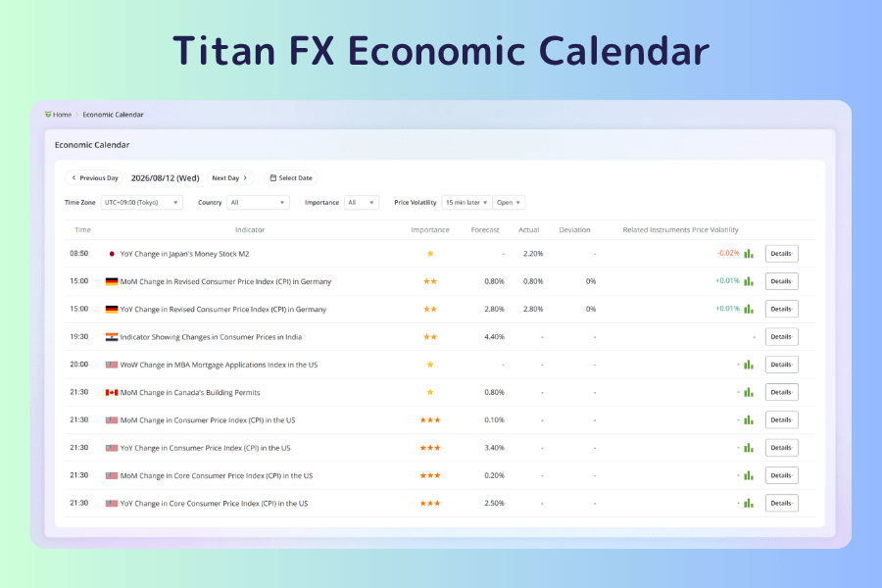Screen dimensions: 882x588
Task: Open the Importance filter dropdown
Action: pos(361,203)
